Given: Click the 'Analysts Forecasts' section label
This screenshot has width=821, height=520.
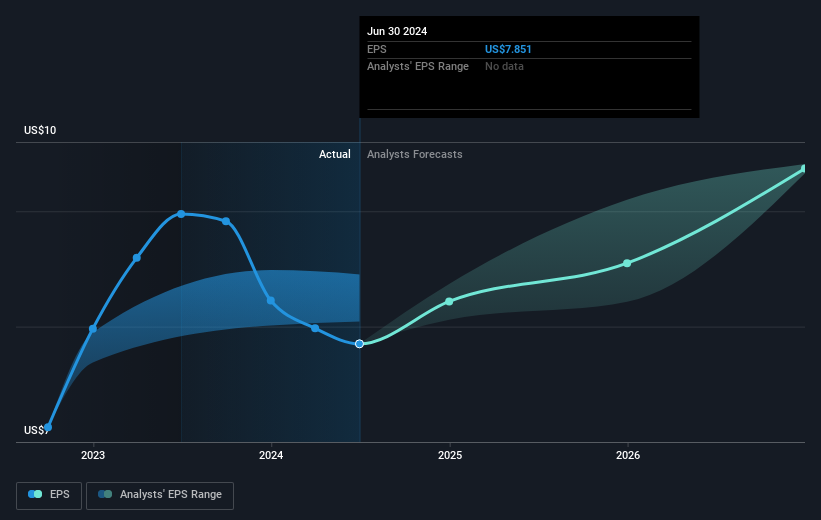Looking at the screenshot, I should coord(415,154).
